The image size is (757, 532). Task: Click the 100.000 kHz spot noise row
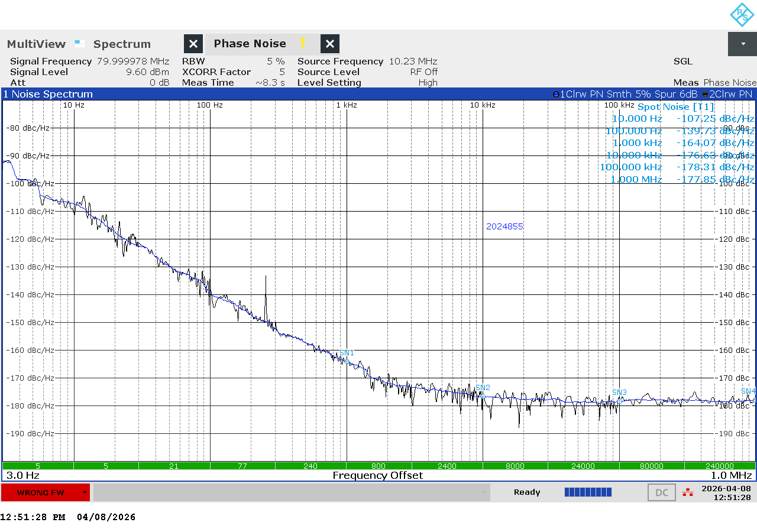[677, 167]
